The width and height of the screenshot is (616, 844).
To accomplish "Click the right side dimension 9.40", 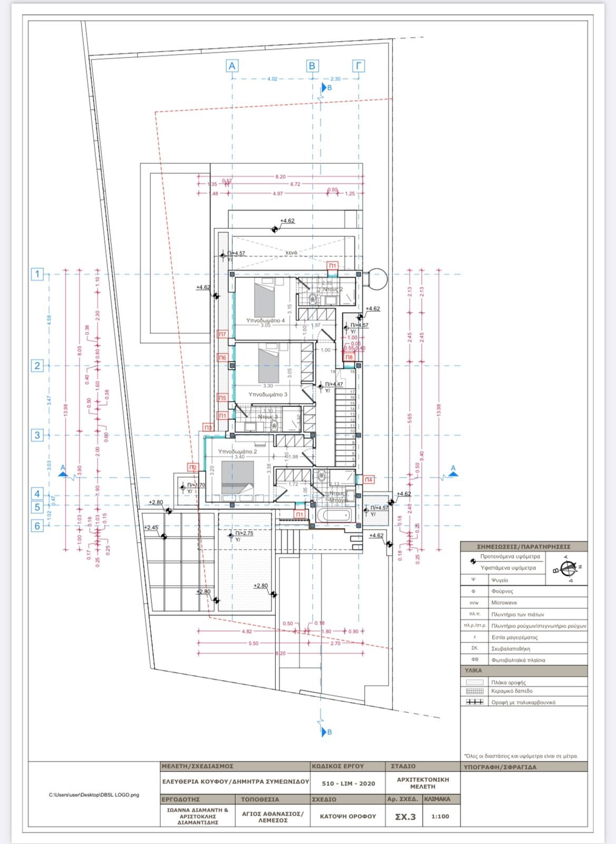I will (x=422, y=455).
